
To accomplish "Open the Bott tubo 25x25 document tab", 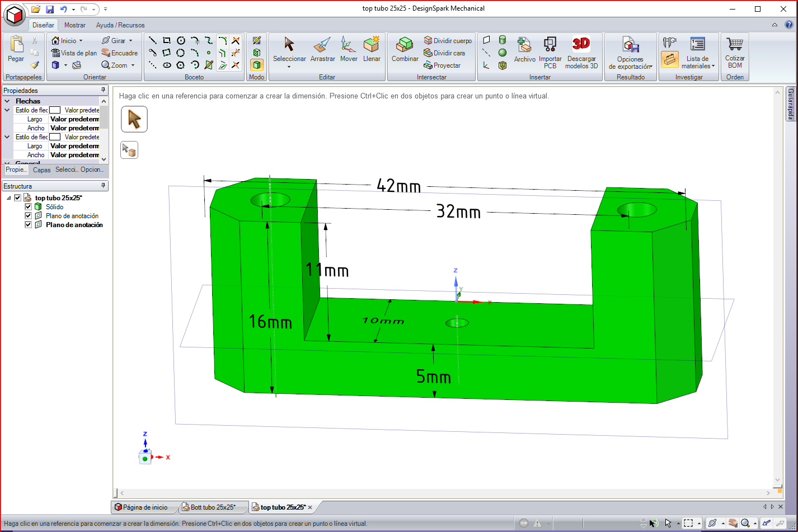I will click(213, 507).
